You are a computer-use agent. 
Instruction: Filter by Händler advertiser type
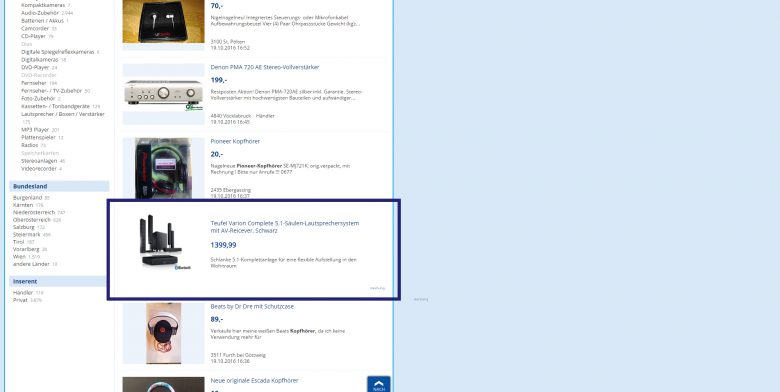(x=23, y=293)
